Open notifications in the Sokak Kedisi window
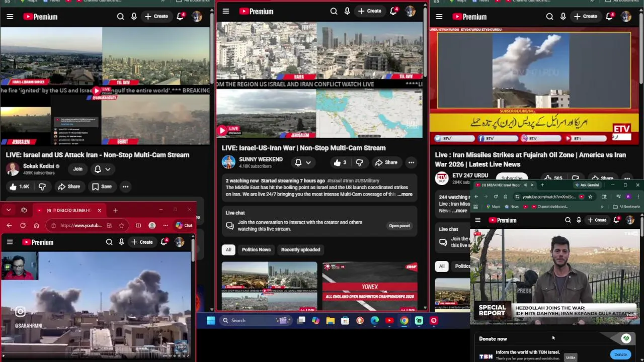The height and width of the screenshot is (362, 644). [180, 17]
